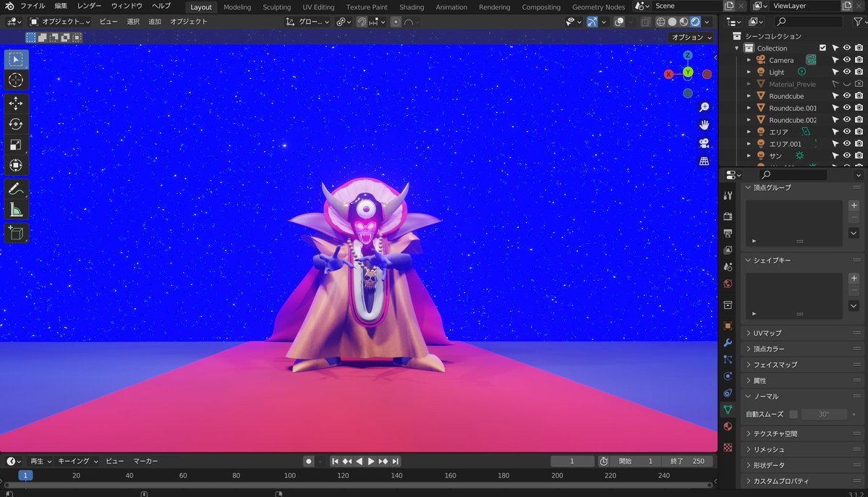Click the plus button to add shape key
Image resolution: width=868 pixels, height=497 pixels.
click(x=854, y=278)
